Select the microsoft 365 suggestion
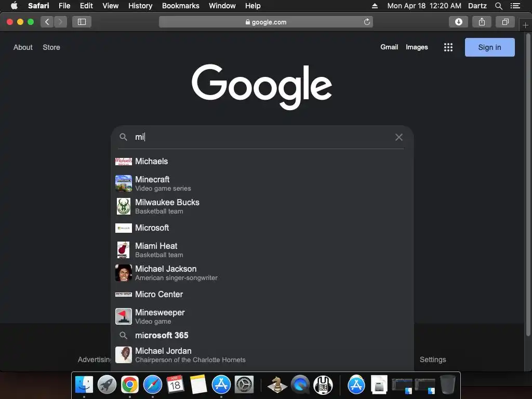The image size is (532, 399). click(x=262, y=335)
